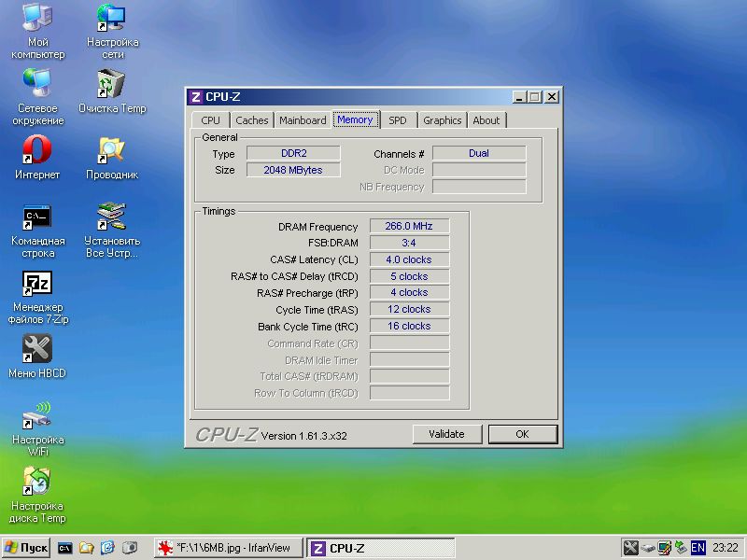Open the Mainboard tab
The image size is (747, 560).
303,120
